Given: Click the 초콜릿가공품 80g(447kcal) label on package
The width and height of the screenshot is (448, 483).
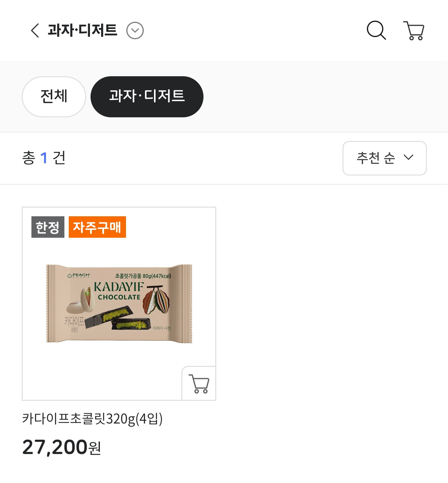Looking at the screenshot, I should [143, 276].
